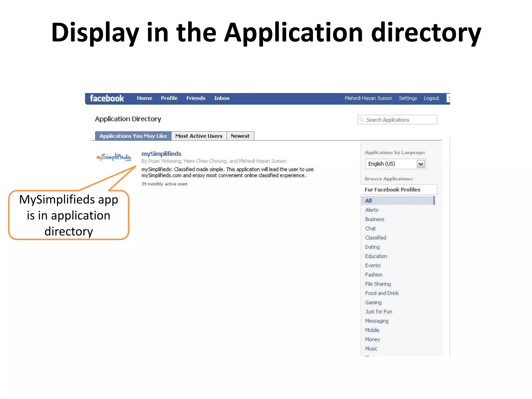Switch to the Newest tab
The width and height of the screenshot is (532, 399).
240,136
